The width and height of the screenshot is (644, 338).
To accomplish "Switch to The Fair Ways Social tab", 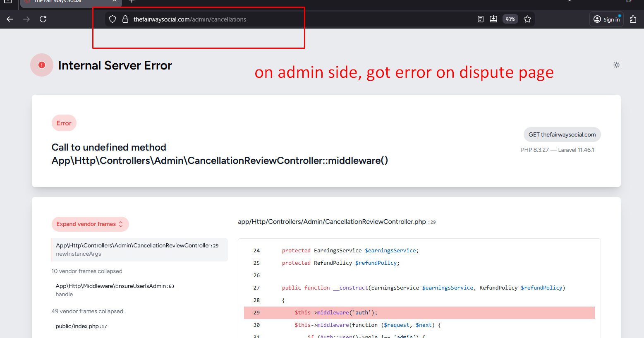I will click(66, 2).
